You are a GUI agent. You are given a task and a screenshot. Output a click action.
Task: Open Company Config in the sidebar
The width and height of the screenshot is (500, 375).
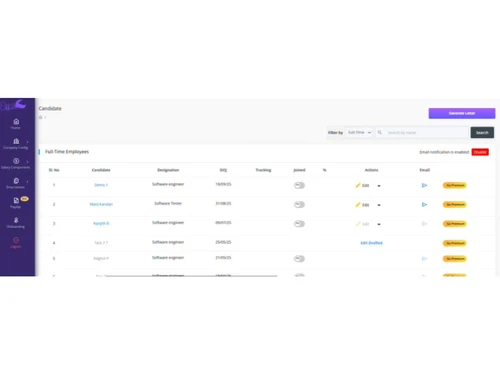pyautogui.click(x=16, y=144)
